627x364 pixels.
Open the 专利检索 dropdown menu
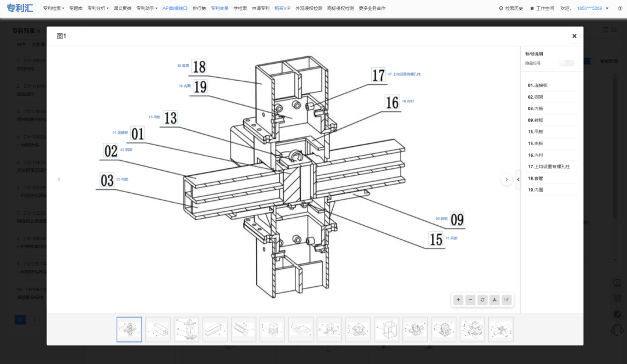point(53,9)
